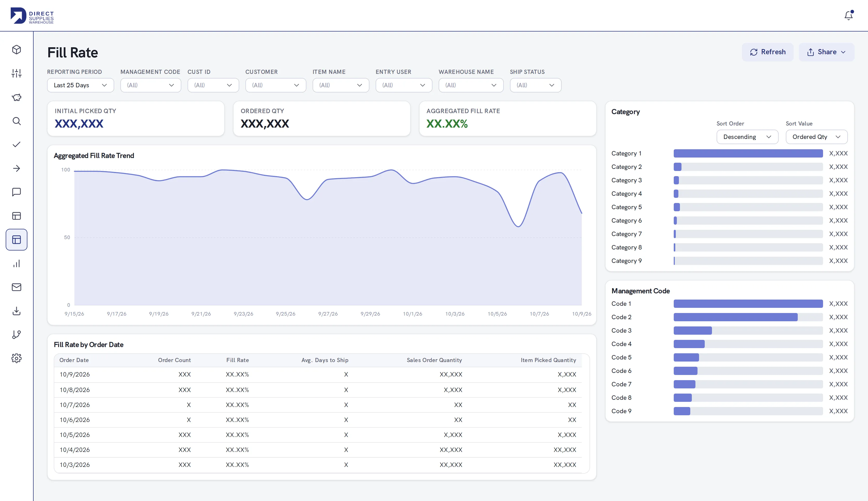The height and width of the screenshot is (501, 868).
Task: Open the sliders adjustments sidebar icon
Action: tap(17, 73)
